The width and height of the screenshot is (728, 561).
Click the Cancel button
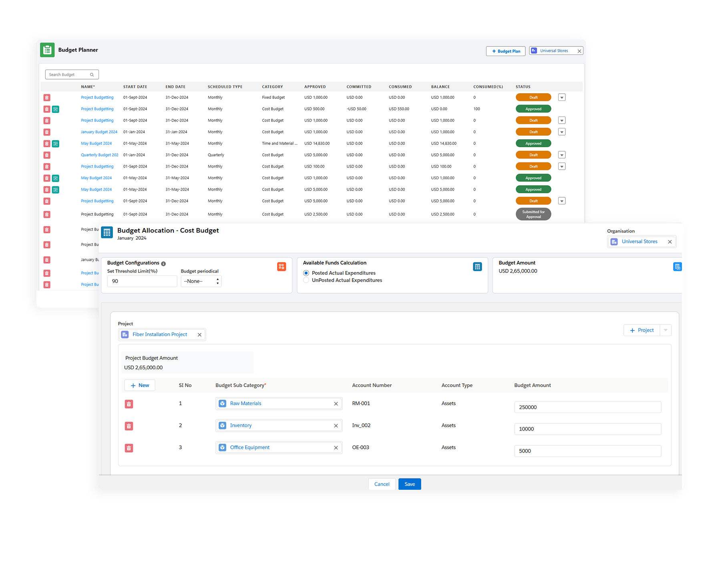(x=382, y=484)
